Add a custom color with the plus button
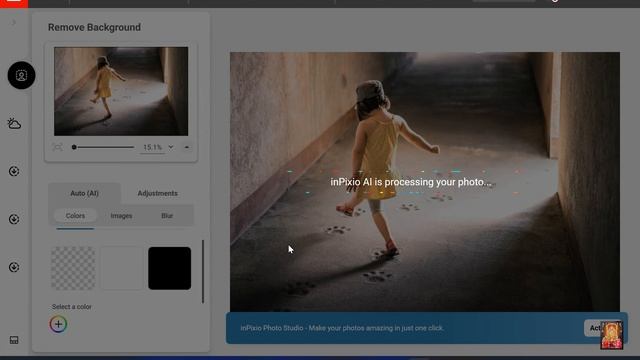This screenshot has height=360, width=640. (58, 324)
